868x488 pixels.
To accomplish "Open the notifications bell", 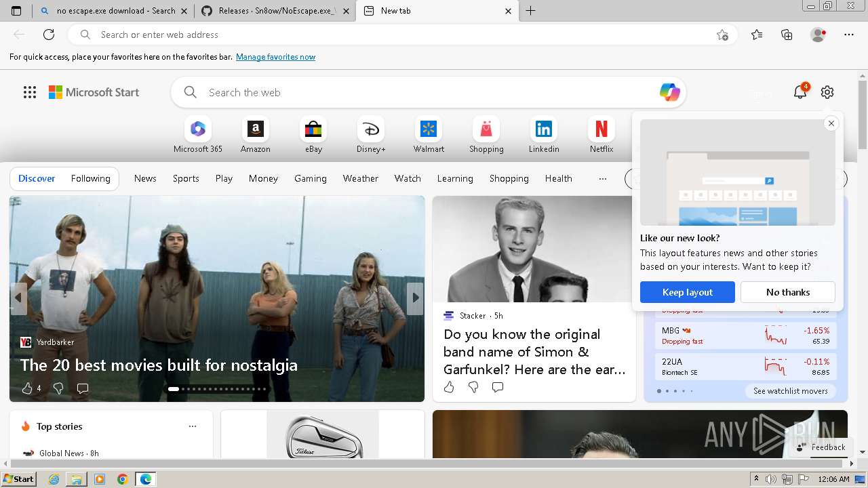I will (x=800, y=92).
